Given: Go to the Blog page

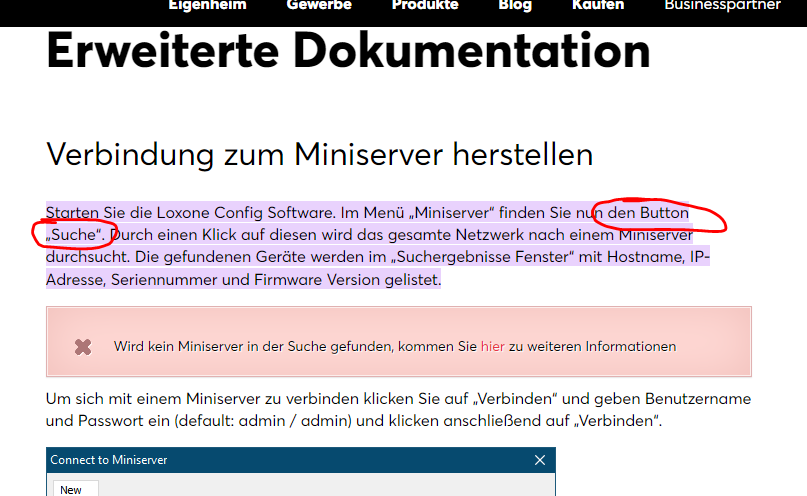Looking at the screenshot, I should pos(515,5).
